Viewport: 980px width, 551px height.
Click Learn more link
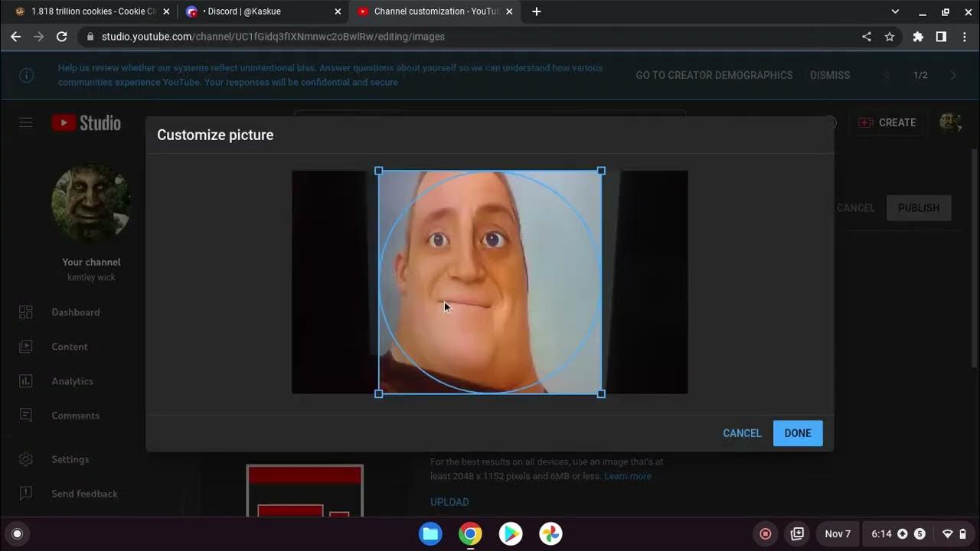[x=628, y=476]
